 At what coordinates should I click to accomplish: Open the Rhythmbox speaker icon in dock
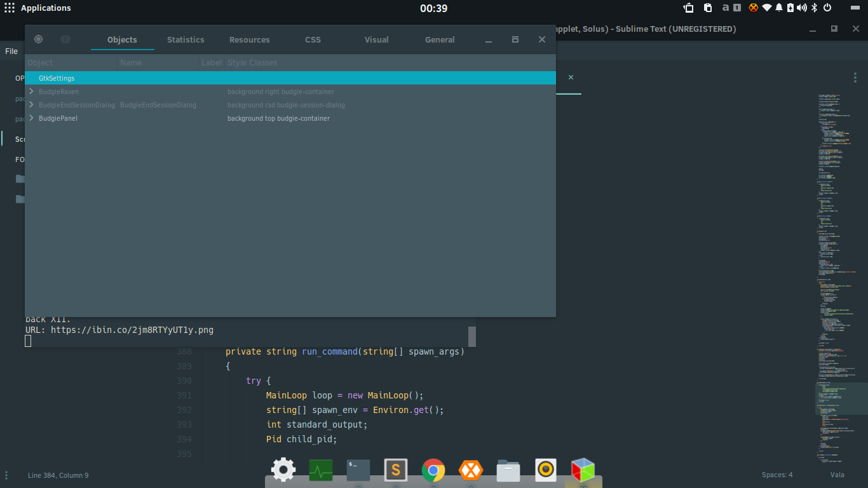[x=546, y=470]
